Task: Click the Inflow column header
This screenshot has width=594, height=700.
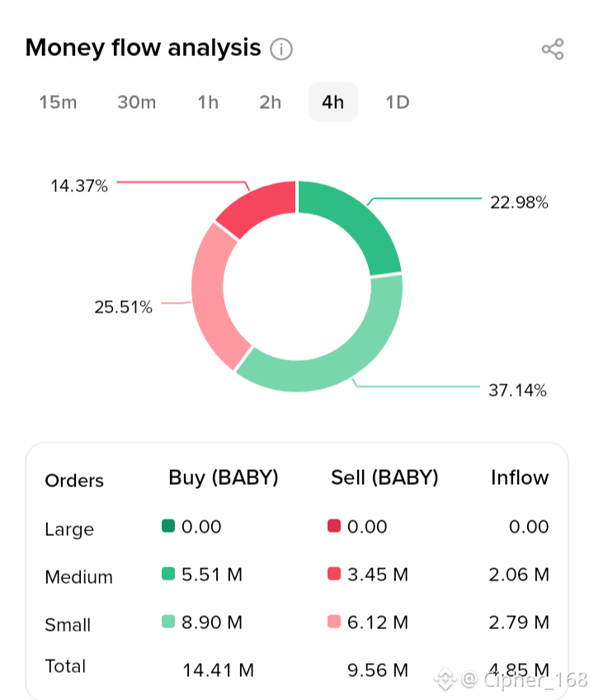Action: (x=520, y=477)
